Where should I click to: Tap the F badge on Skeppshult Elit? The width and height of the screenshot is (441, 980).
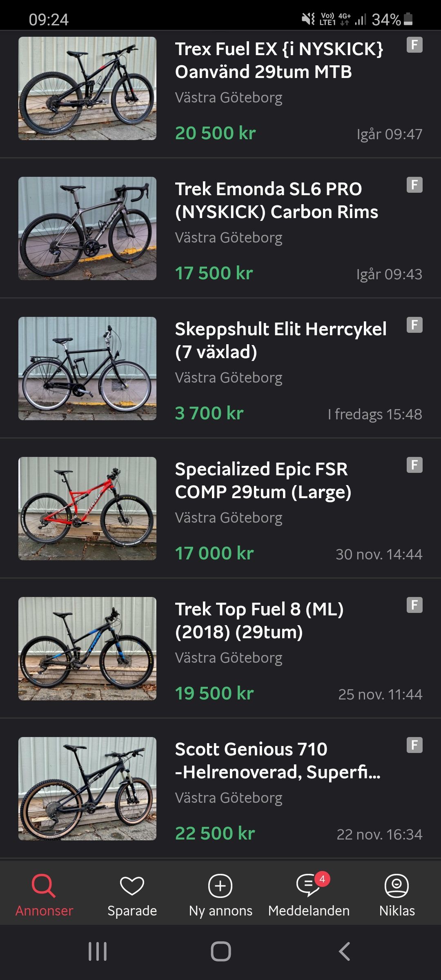(414, 325)
